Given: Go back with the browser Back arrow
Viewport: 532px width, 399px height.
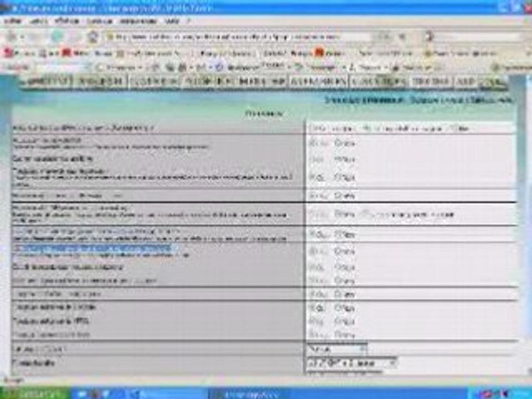Looking at the screenshot, I should (11, 37).
